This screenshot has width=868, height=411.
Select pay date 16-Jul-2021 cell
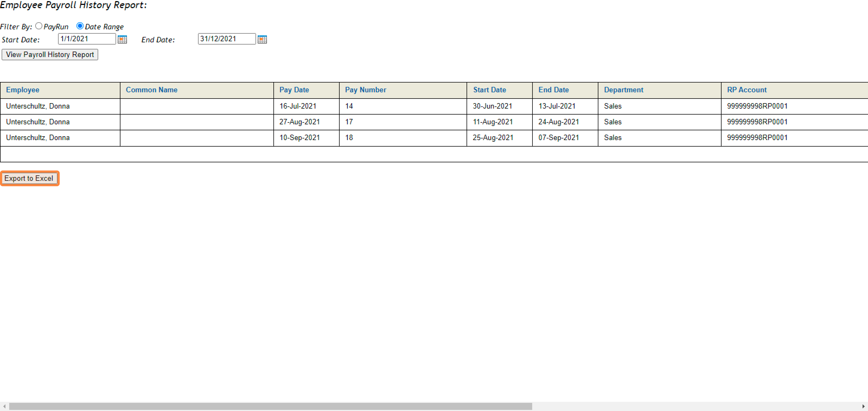coord(306,106)
